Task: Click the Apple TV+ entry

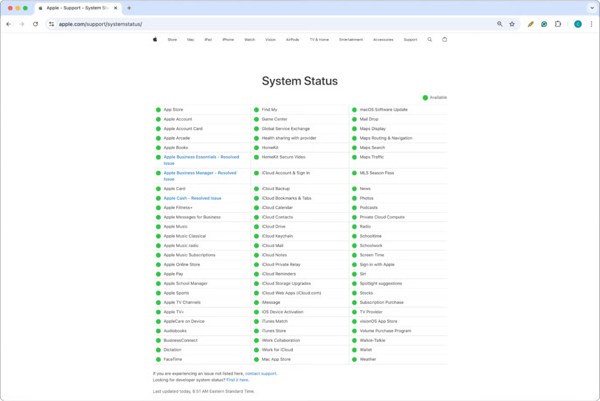Action: tap(174, 312)
